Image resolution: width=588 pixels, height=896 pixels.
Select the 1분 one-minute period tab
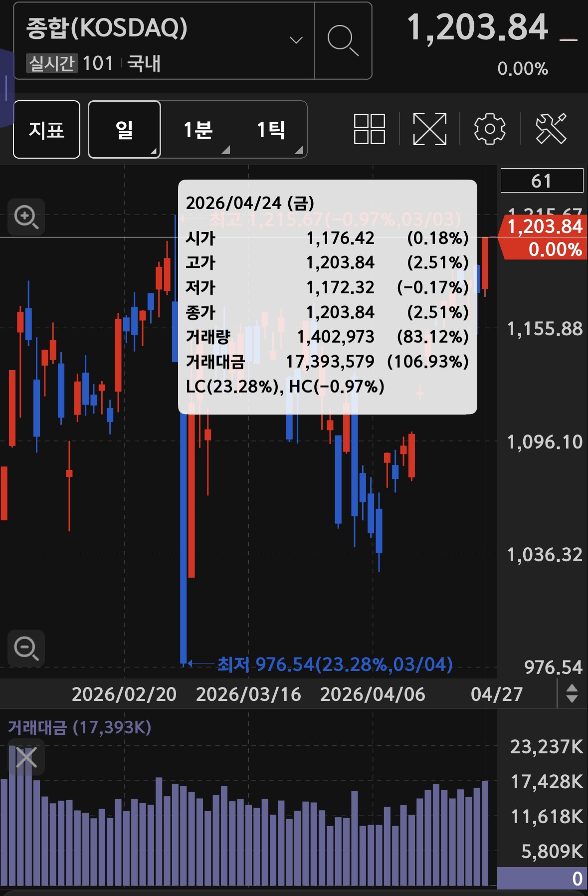click(197, 130)
